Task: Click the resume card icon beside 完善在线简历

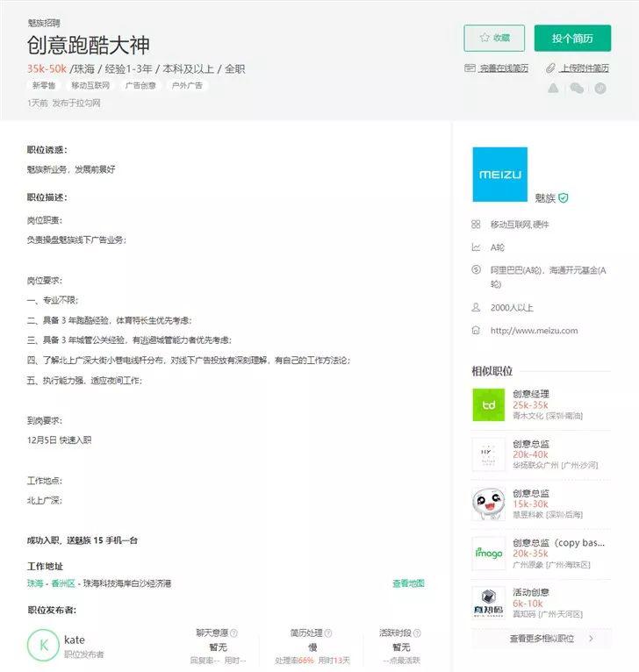Action: [470, 68]
